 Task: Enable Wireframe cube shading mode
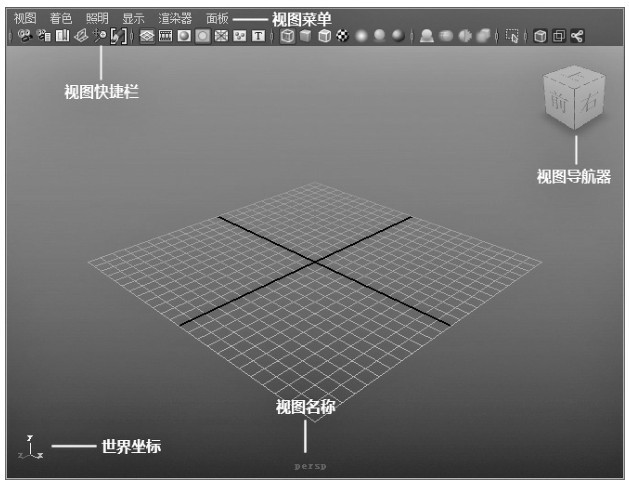coord(287,36)
